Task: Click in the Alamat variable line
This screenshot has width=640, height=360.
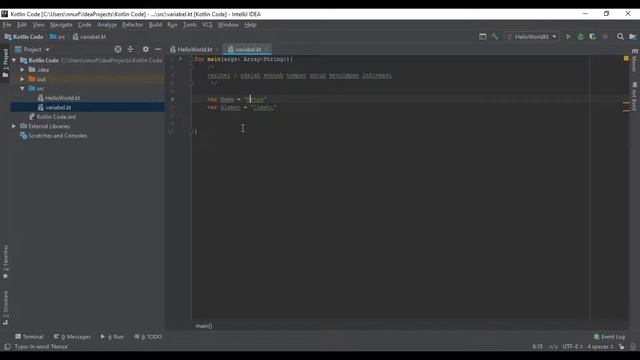Action: (242, 108)
